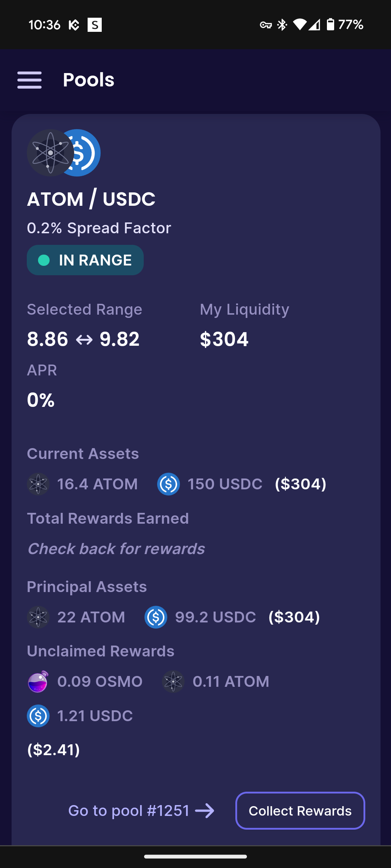Viewport: 391px width, 868px height.
Task: Tap the battery indicator in status bar
Action: pos(330,25)
